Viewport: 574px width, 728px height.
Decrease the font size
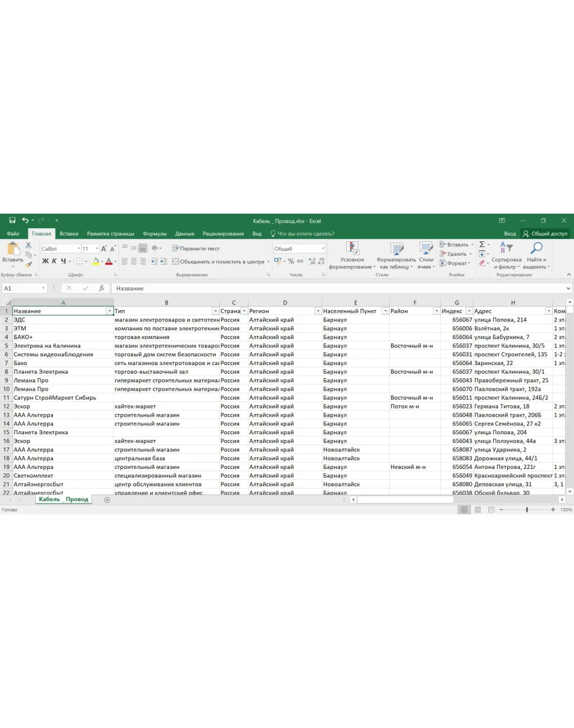point(112,249)
